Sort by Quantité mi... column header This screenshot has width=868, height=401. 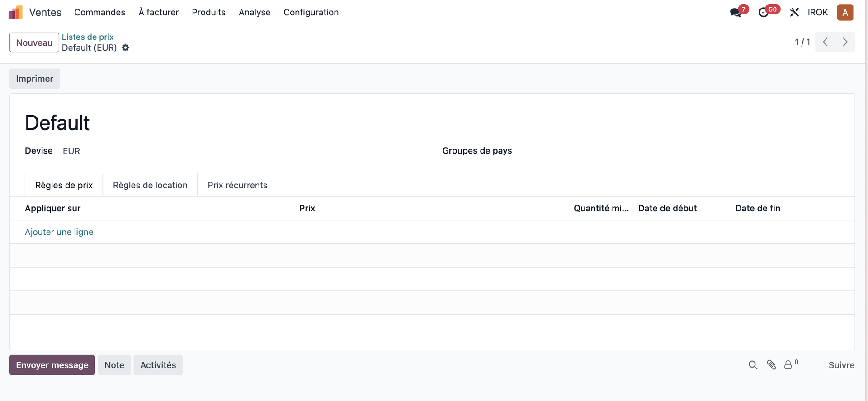click(601, 208)
